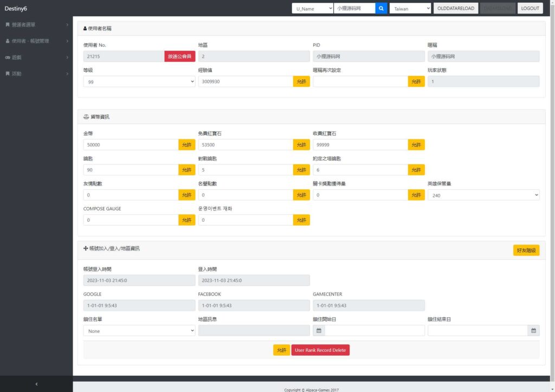Click the 金幣 input field showing 50000
The height and width of the screenshot is (392, 555).
point(131,145)
